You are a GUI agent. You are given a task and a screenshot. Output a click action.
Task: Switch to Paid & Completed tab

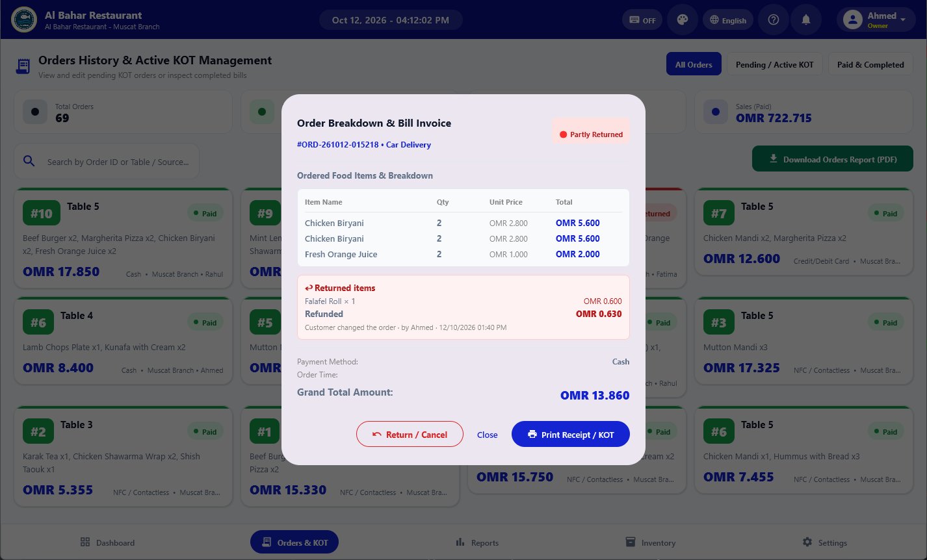pyautogui.click(x=870, y=64)
